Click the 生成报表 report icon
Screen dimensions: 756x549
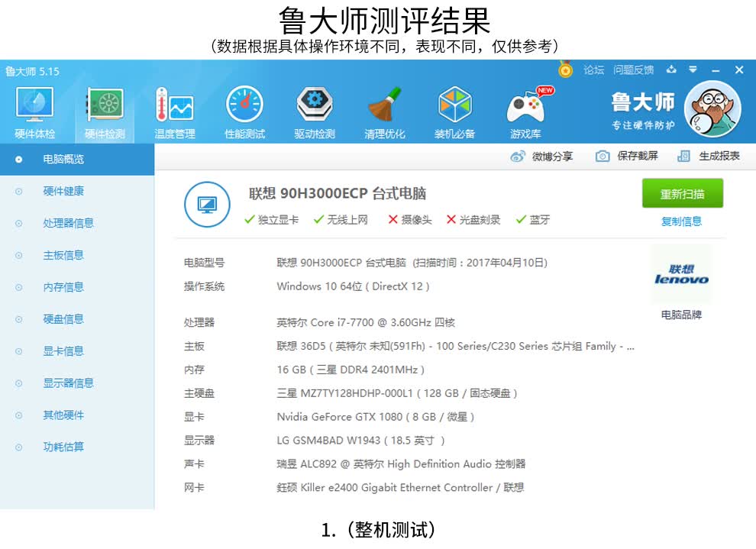coord(683,157)
